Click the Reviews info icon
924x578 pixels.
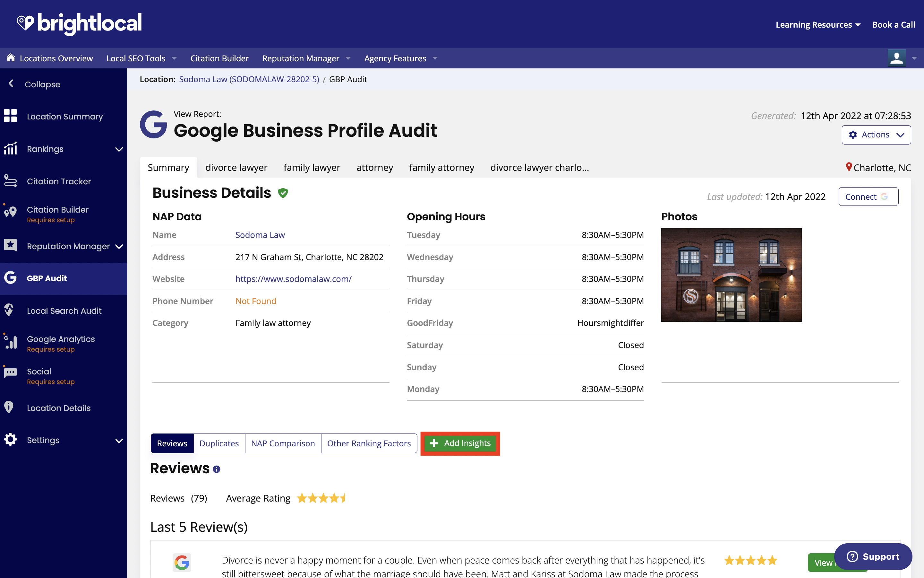(x=217, y=469)
